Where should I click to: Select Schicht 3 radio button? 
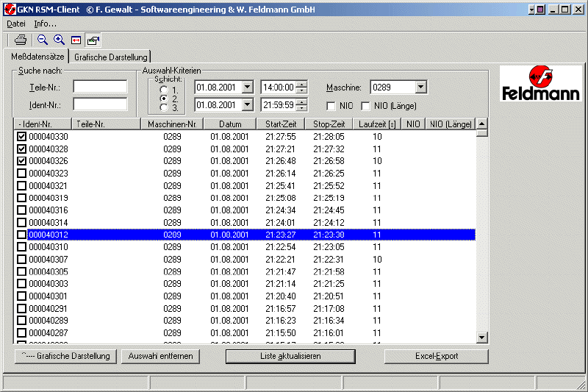tap(164, 108)
